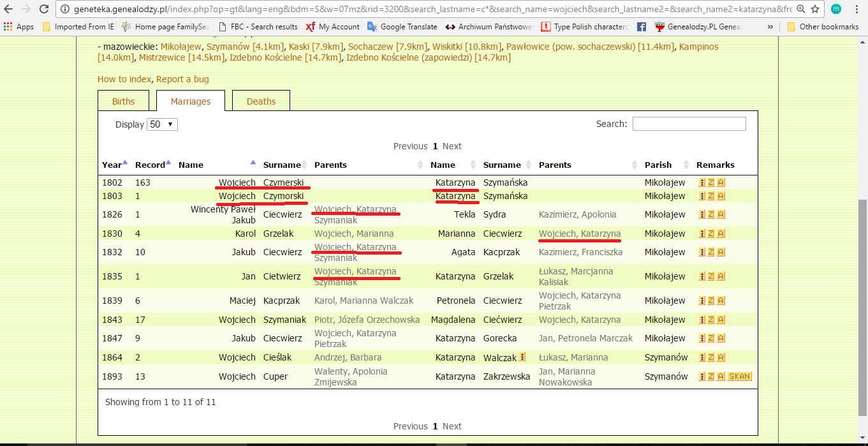The height and width of the screenshot is (446, 868).
Task: Click the info icon in the 1802 row
Action: pos(702,182)
